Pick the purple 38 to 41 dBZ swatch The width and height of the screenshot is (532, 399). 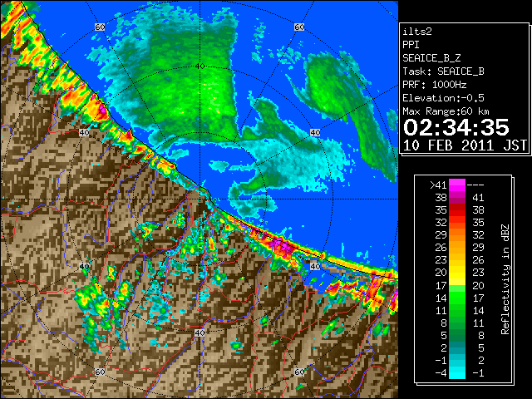click(x=457, y=198)
